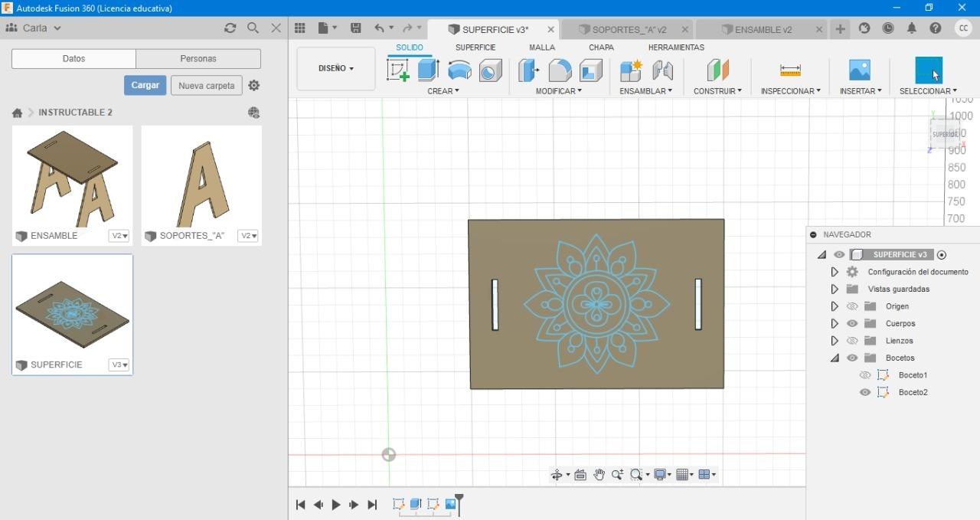The height and width of the screenshot is (520, 980).
Task: Refresh the data panel
Action: 230,28
